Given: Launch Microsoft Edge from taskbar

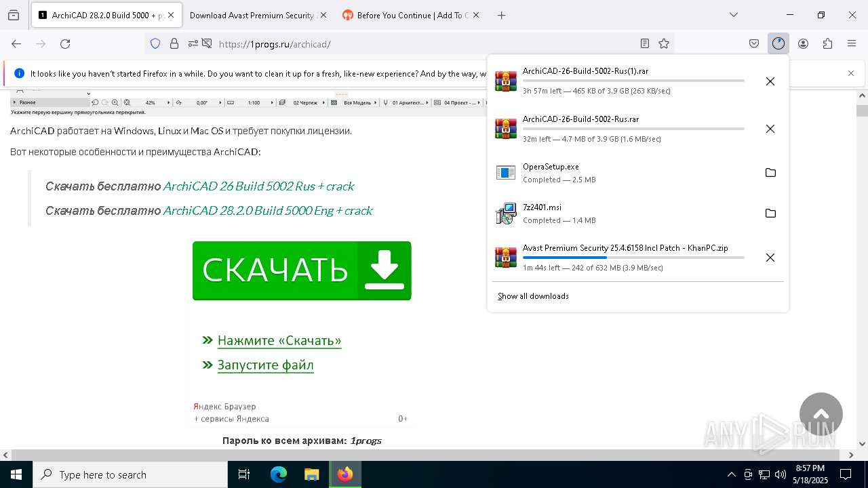Looking at the screenshot, I should pos(279,474).
